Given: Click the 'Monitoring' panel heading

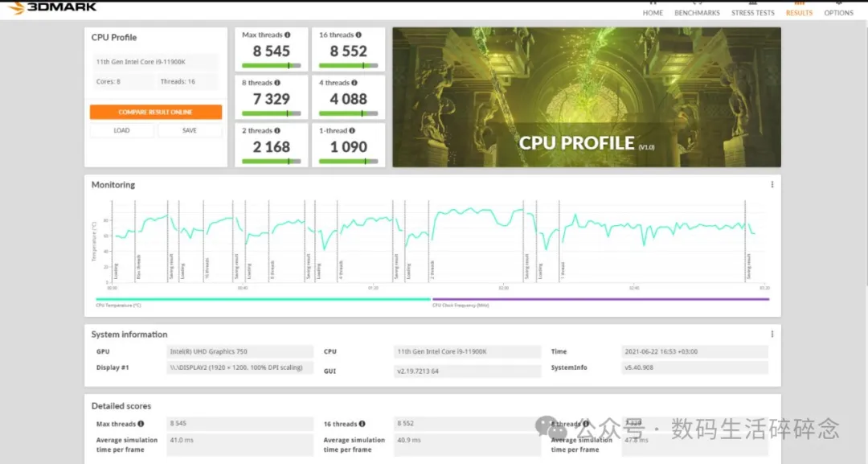Looking at the screenshot, I should pos(113,185).
